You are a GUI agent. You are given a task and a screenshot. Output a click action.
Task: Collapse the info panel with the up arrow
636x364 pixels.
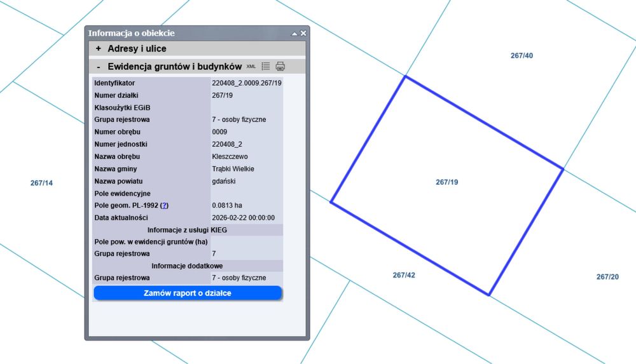click(x=294, y=34)
